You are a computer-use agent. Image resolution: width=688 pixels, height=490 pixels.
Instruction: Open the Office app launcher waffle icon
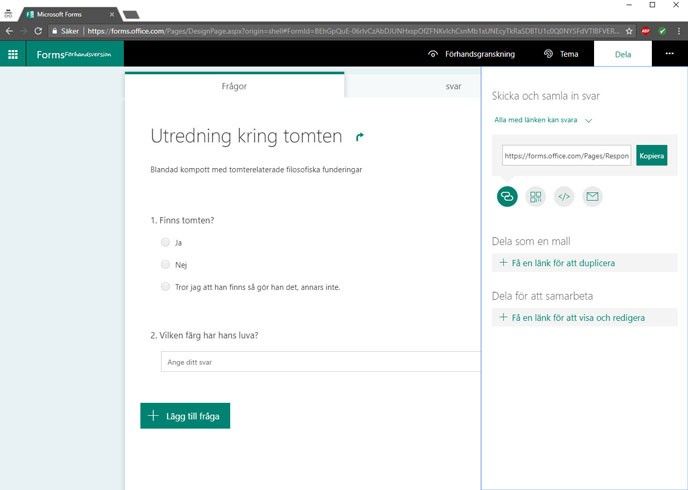tap(13, 54)
